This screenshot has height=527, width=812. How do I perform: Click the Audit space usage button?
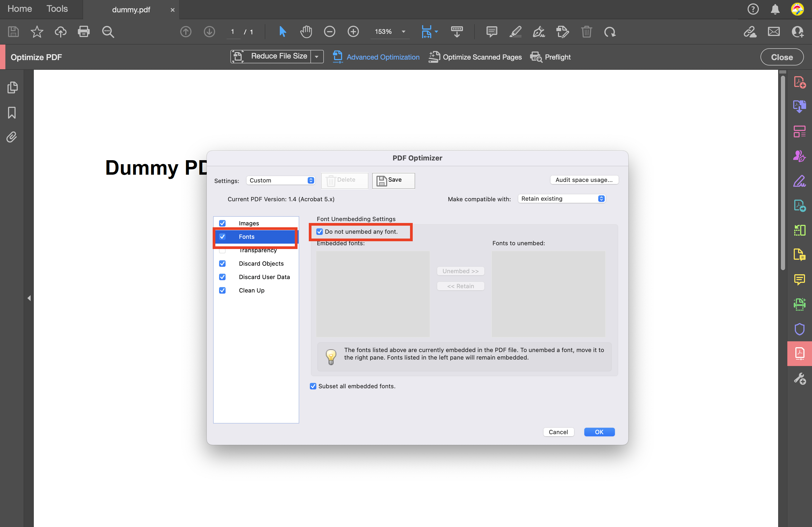click(584, 180)
